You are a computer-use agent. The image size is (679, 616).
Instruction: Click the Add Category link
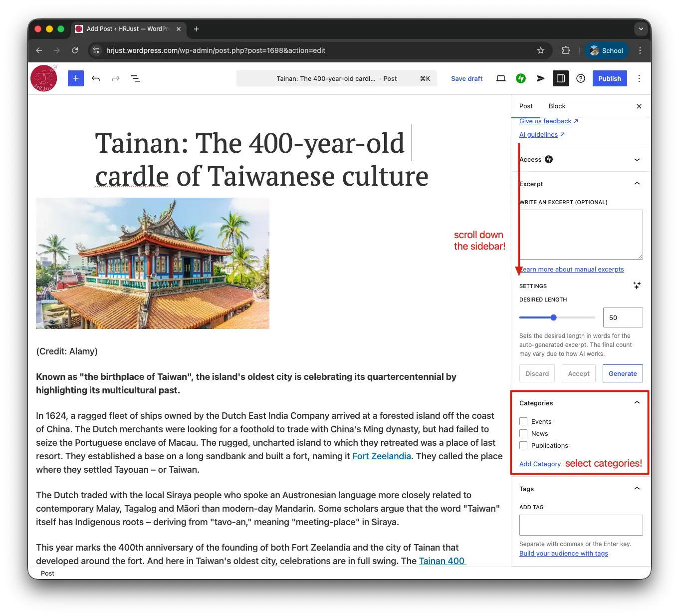pyautogui.click(x=540, y=464)
